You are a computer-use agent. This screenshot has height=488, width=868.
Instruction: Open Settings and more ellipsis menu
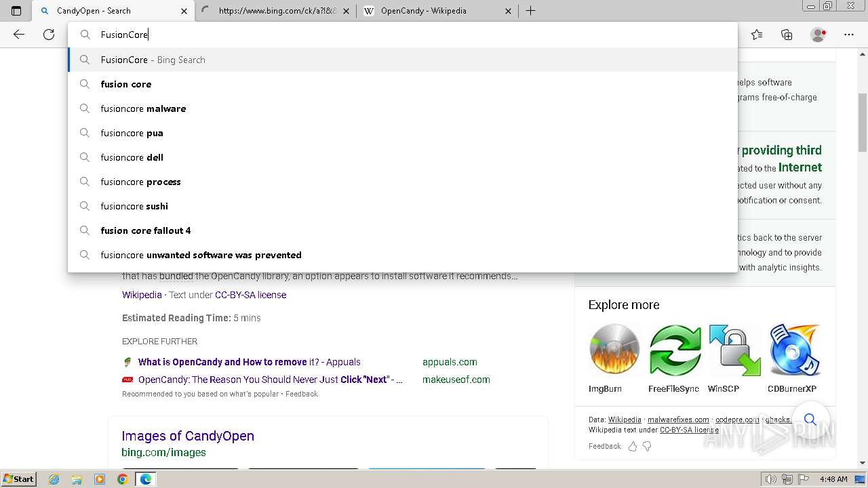pos(849,35)
